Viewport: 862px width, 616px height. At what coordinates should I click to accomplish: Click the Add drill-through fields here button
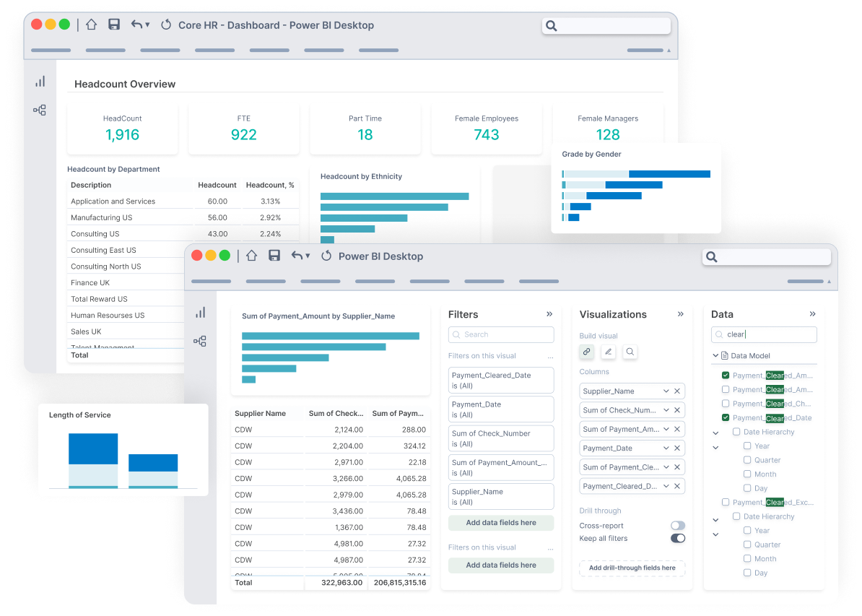tap(632, 568)
